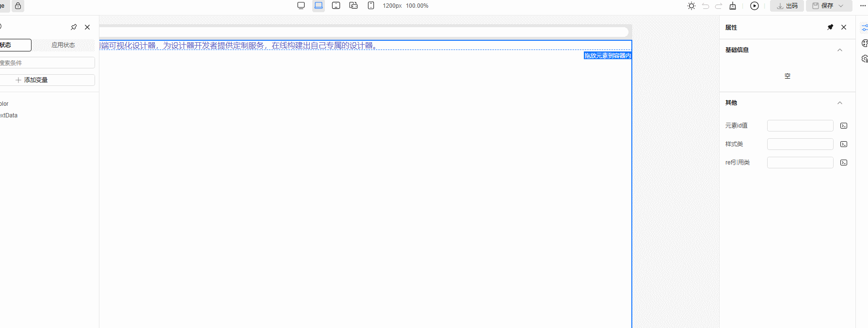Click the rotate-screen orientation icon
Image resolution: width=868 pixels, height=328 pixels.
pyautogui.click(x=354, y=6)
